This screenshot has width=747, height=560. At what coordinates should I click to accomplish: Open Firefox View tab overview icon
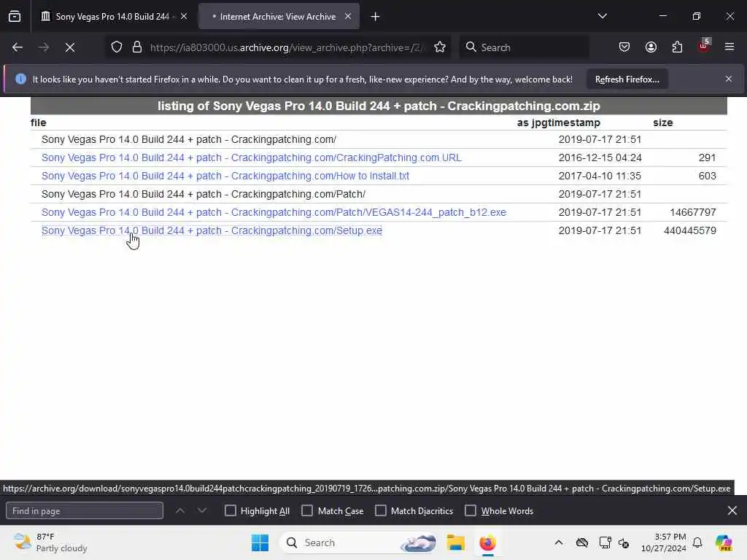15,17
